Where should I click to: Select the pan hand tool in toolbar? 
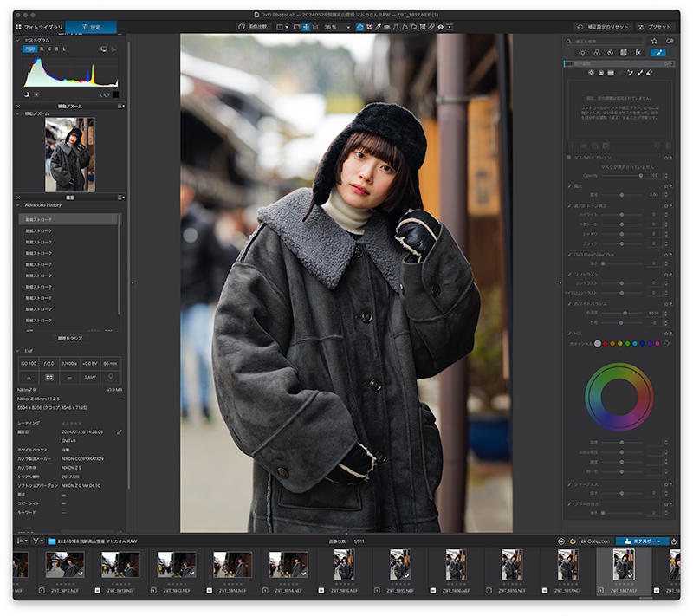click(306, 27)
